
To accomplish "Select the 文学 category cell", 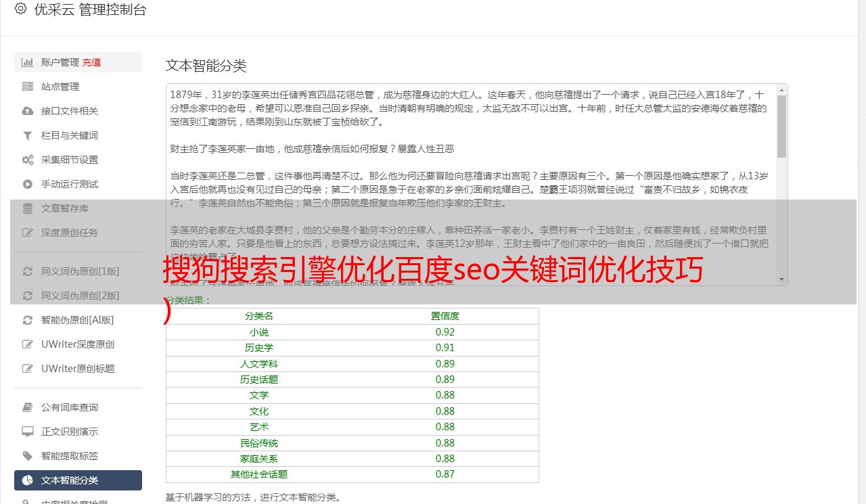I will pos(259,395).
